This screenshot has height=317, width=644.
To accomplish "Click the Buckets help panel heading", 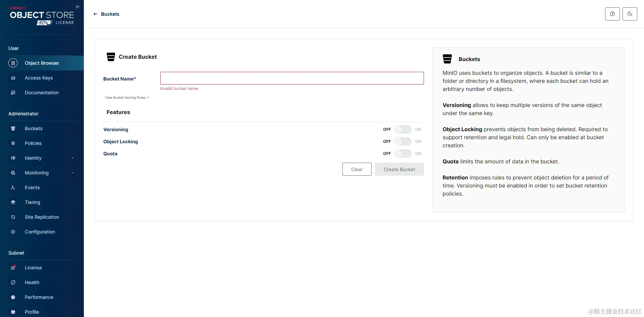I will click(469, 59).
